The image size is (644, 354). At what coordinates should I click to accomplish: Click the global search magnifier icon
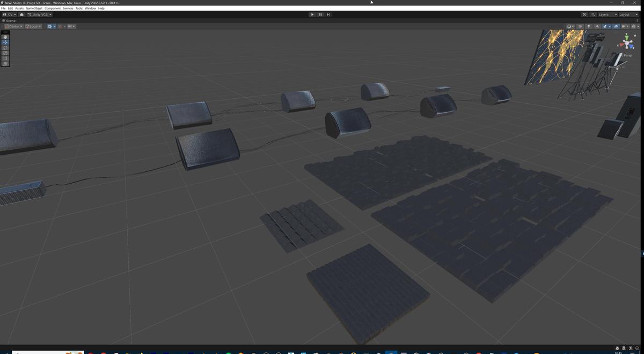pyautogui.click(x=593, y=15)
